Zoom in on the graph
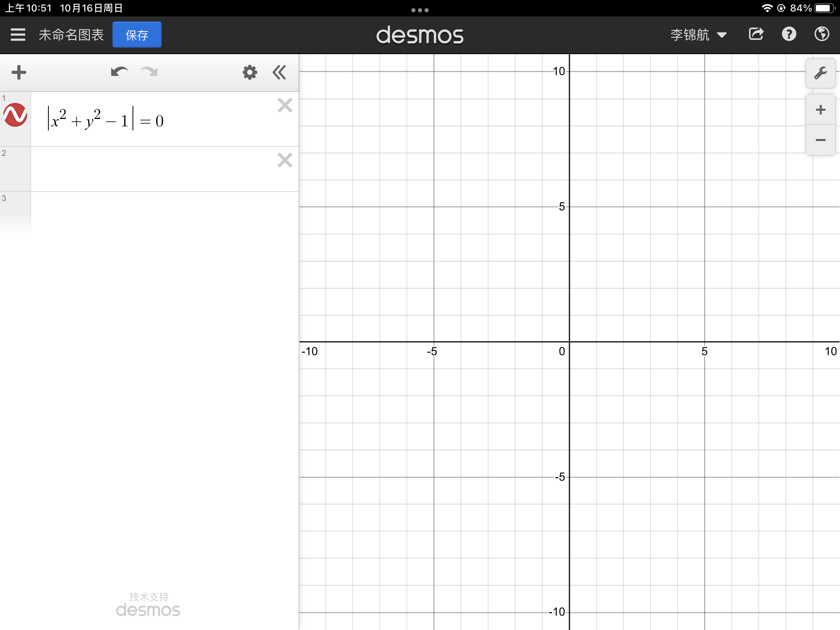Image resolution: width=840 pixels, height=630 pixels. coord(820,110)
